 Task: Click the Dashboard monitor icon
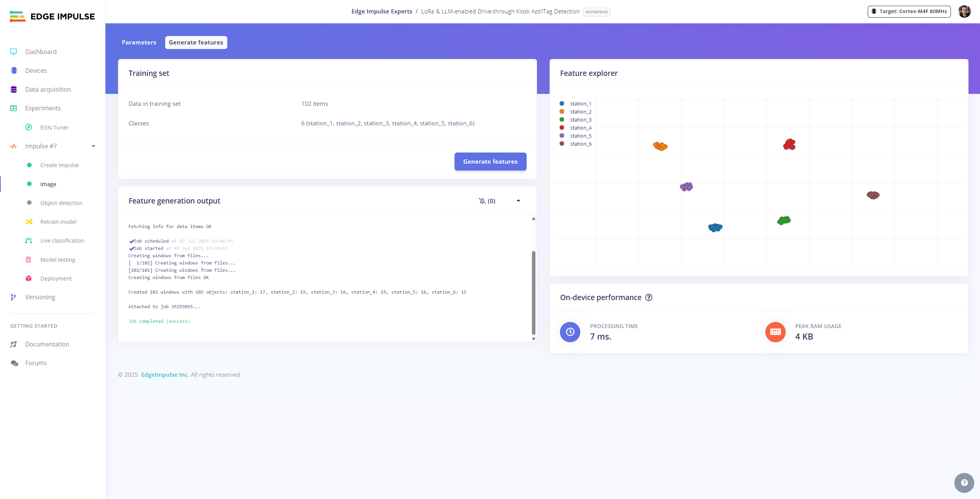[14, 52]
